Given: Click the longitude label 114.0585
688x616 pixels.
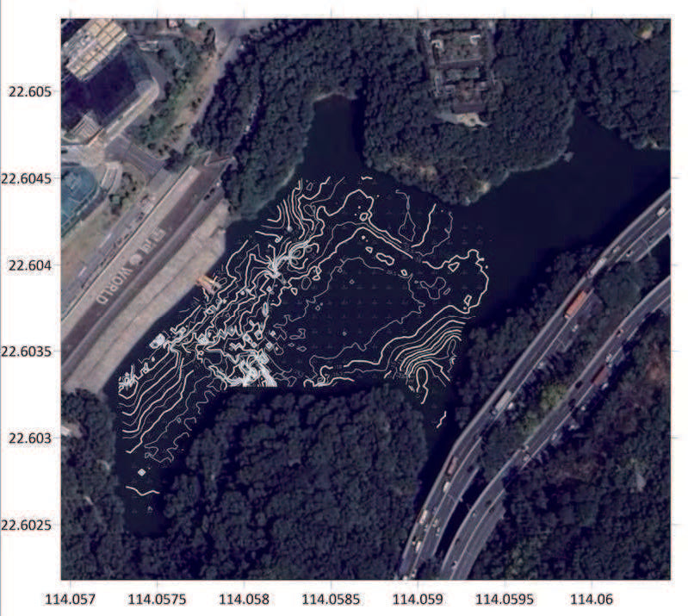Looking at the screenshot, I should pyautogui.click(x=331, y=600).
